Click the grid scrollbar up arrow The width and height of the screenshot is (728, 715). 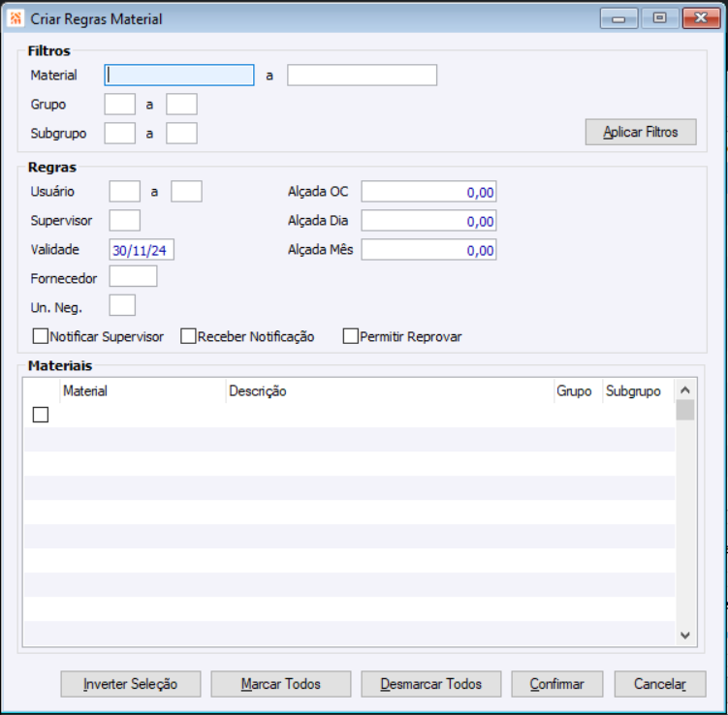tap(685, 389)
